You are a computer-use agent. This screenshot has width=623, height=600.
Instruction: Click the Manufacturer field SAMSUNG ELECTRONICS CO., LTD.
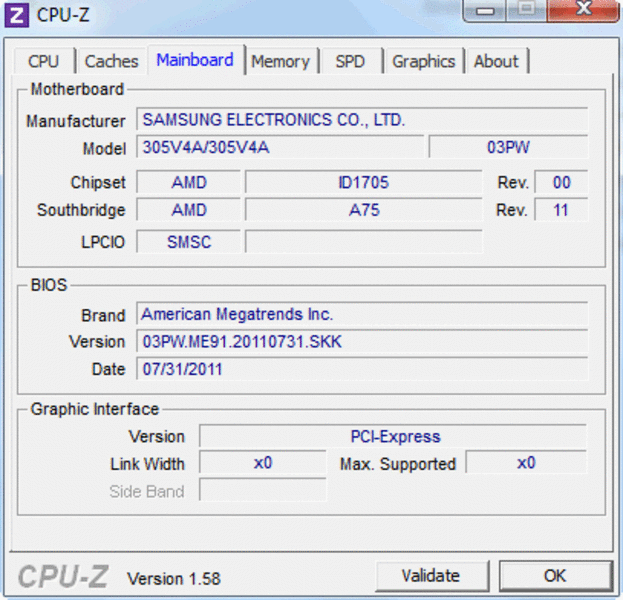click(362, 119)
